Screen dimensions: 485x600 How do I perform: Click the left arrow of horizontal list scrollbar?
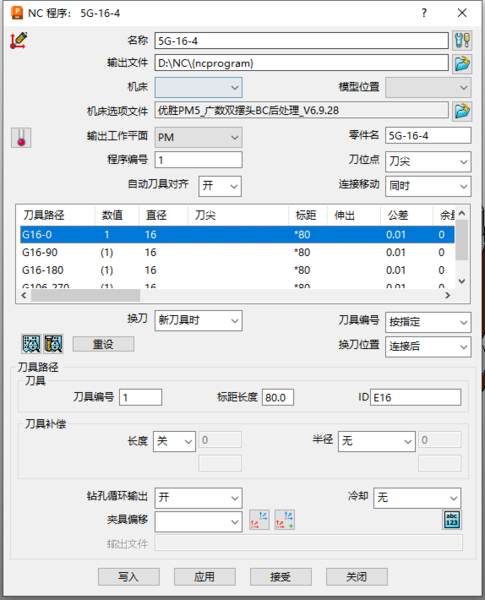(x=24, y=295)
